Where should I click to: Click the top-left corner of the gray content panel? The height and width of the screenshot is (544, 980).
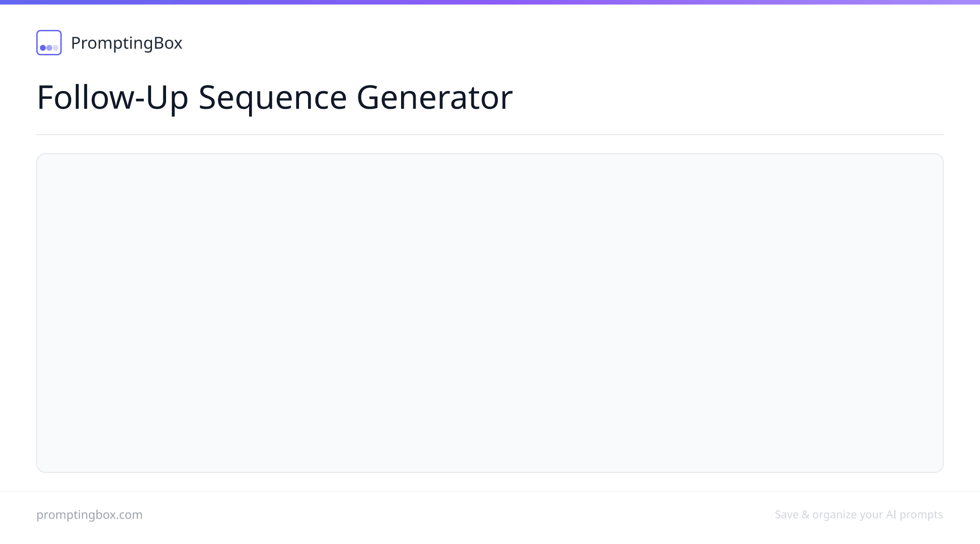coord(44,160)
